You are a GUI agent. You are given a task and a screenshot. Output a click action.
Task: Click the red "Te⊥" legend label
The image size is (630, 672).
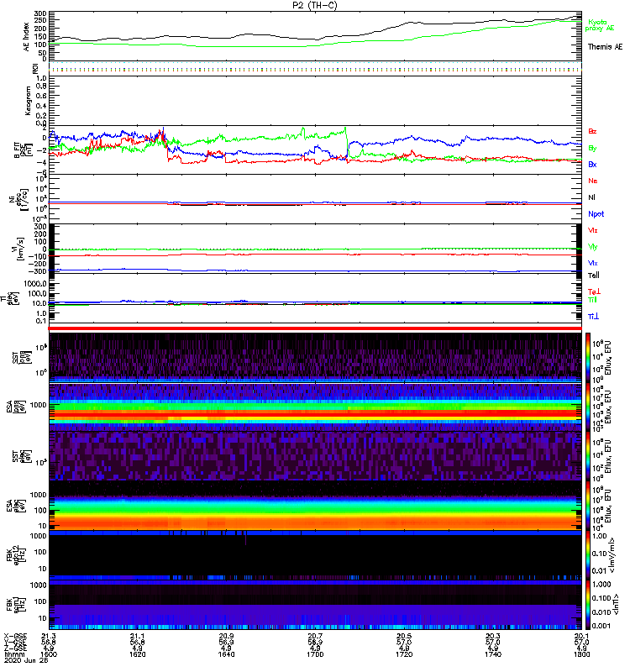tap(594, 291)
